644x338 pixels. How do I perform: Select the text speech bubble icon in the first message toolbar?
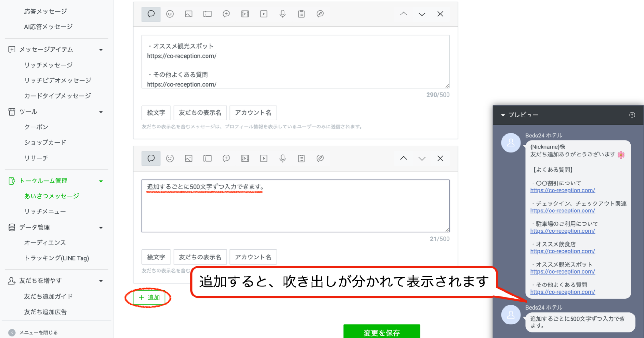coord(151,14)
